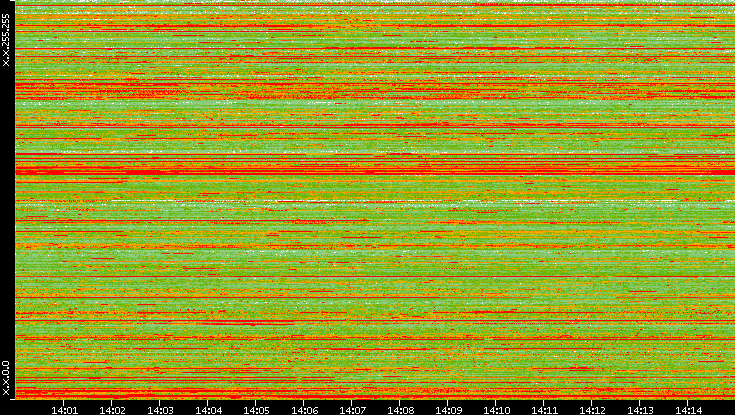Select the 14:01 time axis label
The width and height of the screenshot is (735, 415).
[64, 410]
